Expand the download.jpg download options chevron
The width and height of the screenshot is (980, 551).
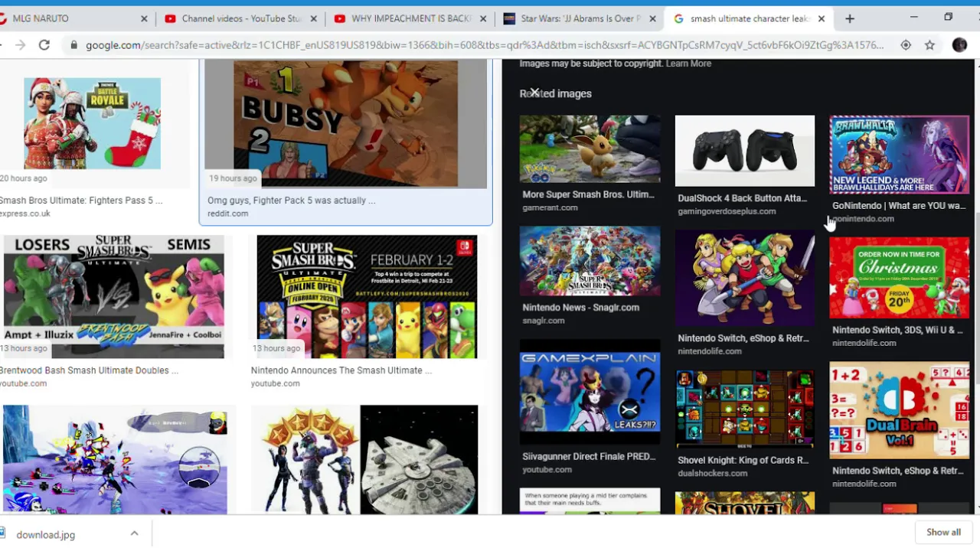tap(134, 533)
